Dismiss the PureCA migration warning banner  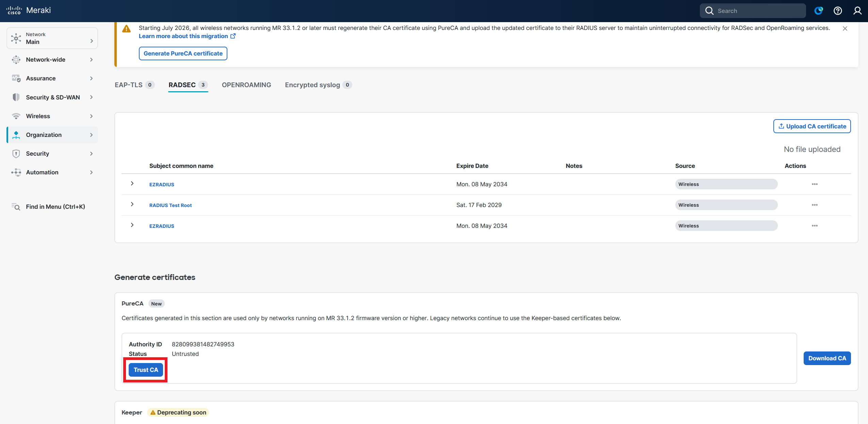coord(845,29)
